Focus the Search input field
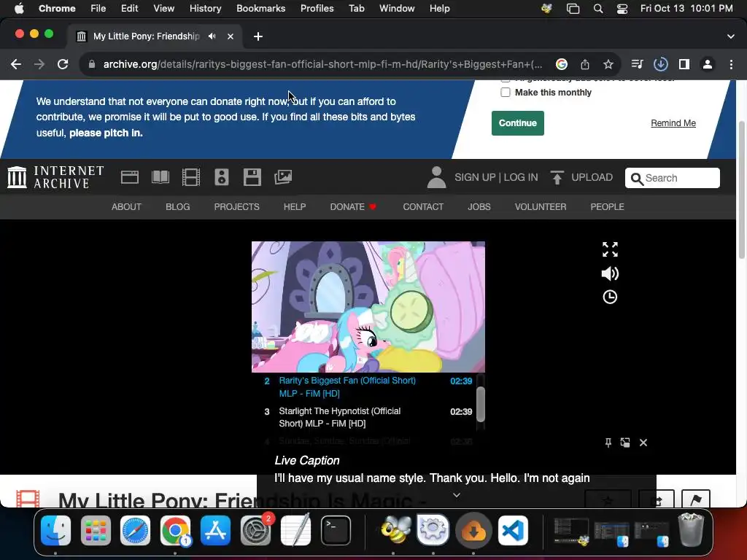Viewport: 747px width, 560px height. tap(672, 178)
